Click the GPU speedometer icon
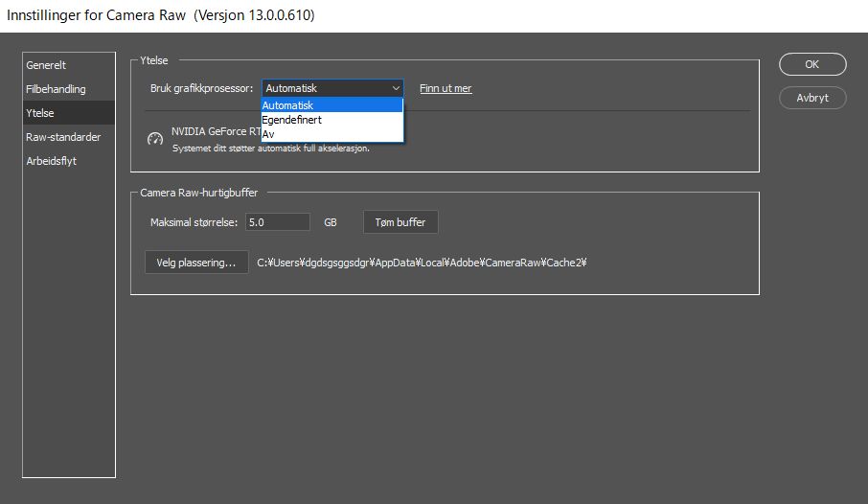The width and height of the screenshot is (868, 504). pyautogui.click(x=155, y=139)
